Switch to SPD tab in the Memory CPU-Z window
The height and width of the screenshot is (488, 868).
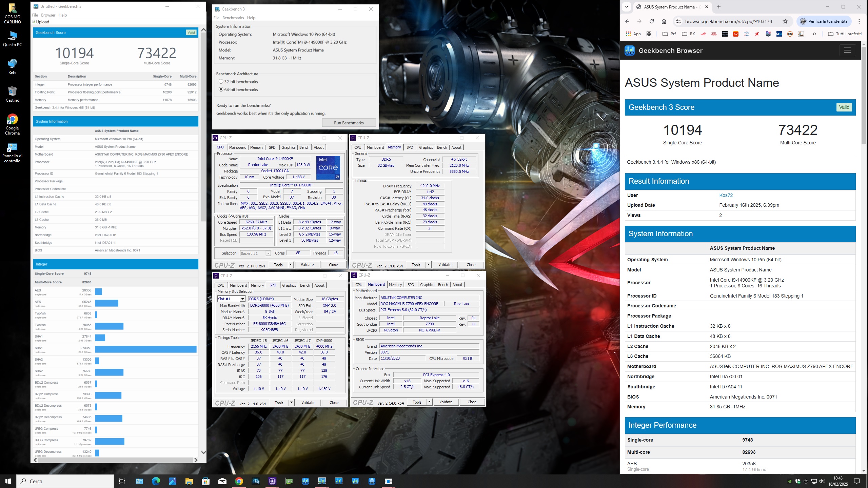point(410,147)
